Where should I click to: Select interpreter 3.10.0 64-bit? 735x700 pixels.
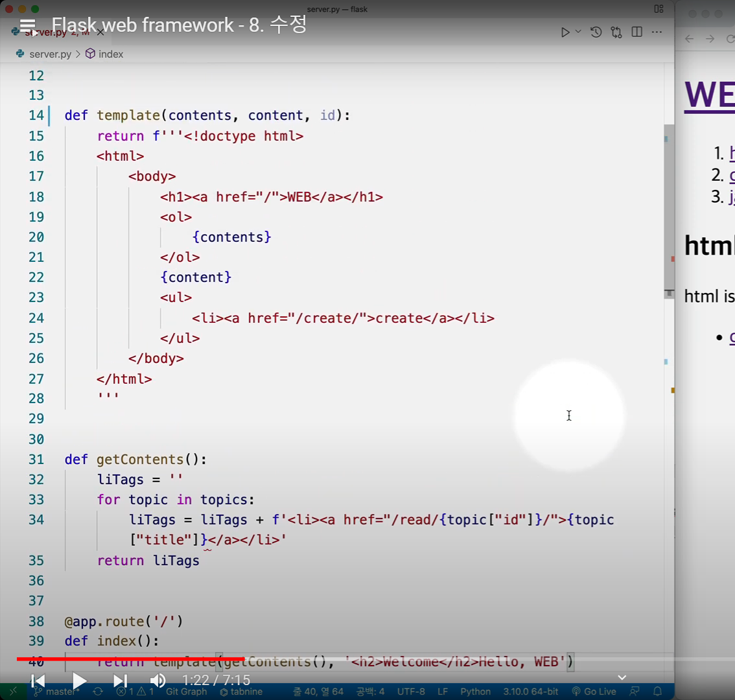pos(531,692)
